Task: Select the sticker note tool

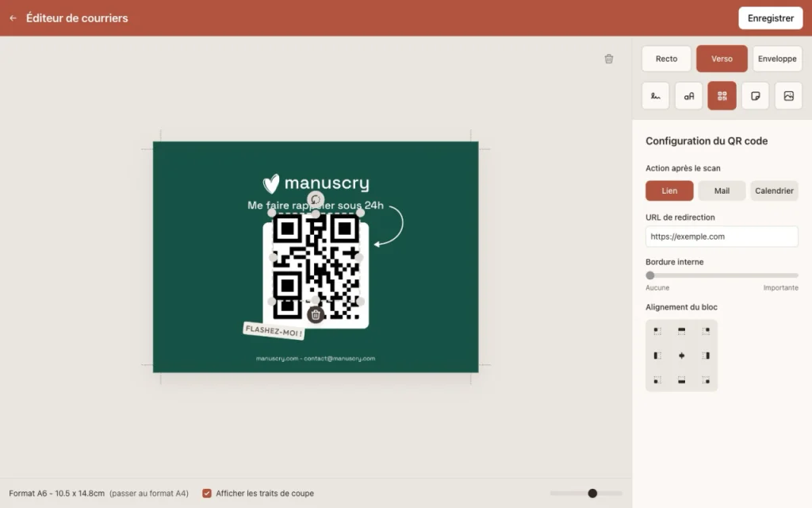Action: 755,96
